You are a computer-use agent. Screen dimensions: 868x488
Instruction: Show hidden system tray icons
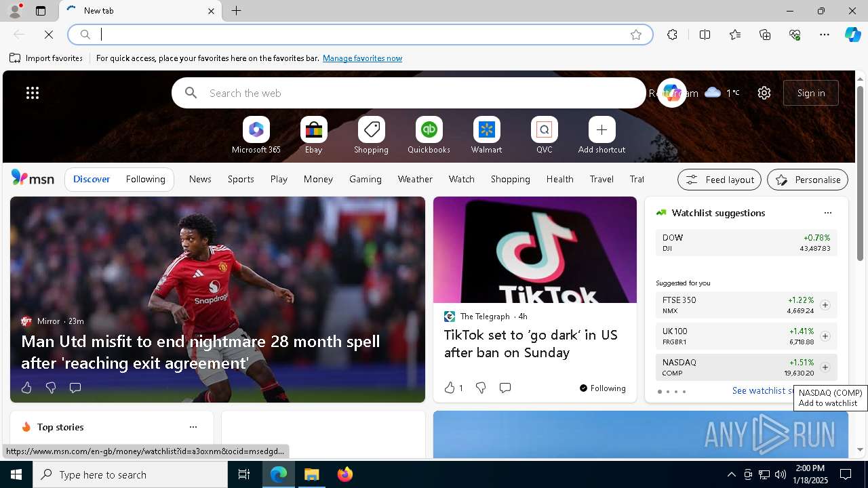pyautogui.click(x=731, y=474)
